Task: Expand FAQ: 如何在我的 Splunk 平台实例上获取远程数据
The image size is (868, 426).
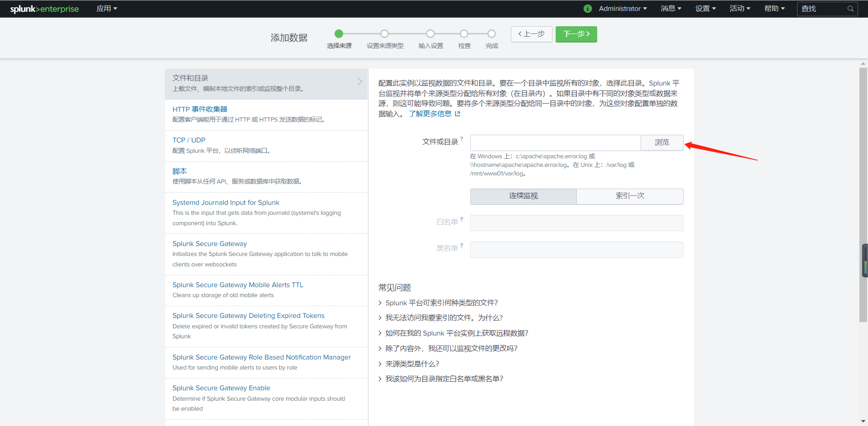Action: (x=453, y=333)
